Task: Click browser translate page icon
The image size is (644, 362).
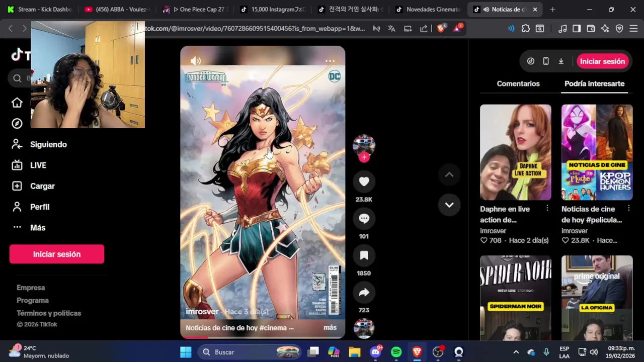Action: 391,29
